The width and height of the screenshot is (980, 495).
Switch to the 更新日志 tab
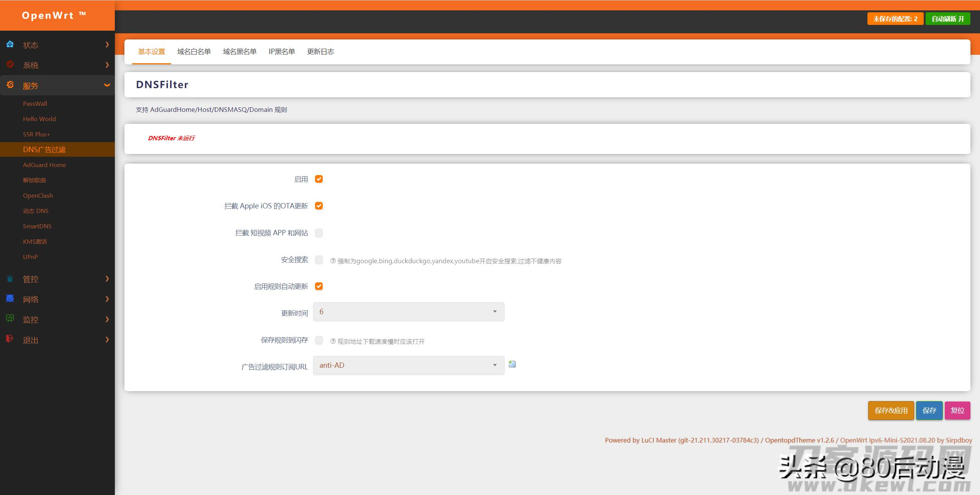(x=321, y=52)
